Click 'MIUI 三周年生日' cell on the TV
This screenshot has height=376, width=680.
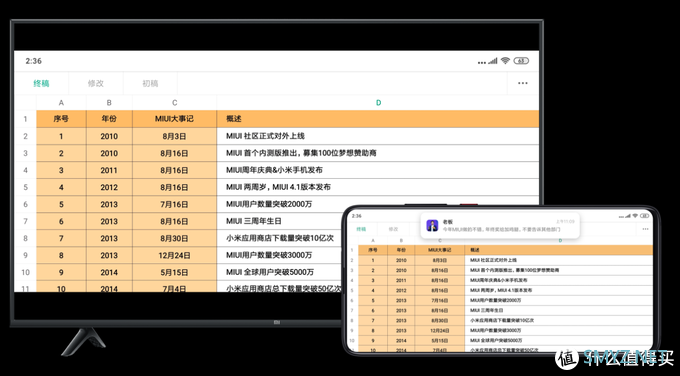[280, 221]
